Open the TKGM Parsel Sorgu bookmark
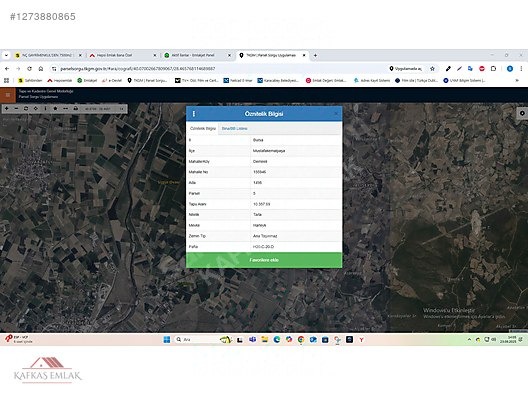The width and height of the screenshot is (528, 396). [x=147, y=80]
